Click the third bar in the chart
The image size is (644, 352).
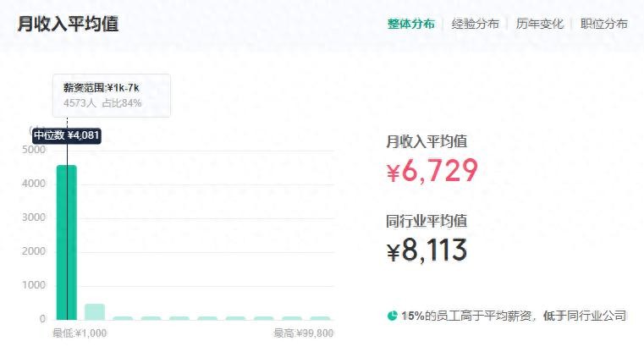click(123, 318)
